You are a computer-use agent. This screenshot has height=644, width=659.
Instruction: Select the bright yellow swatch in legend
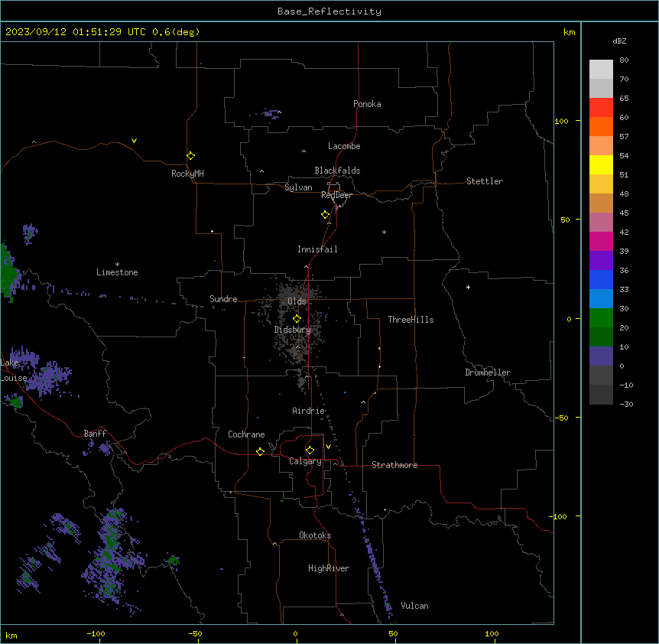(x=601, y=164)
